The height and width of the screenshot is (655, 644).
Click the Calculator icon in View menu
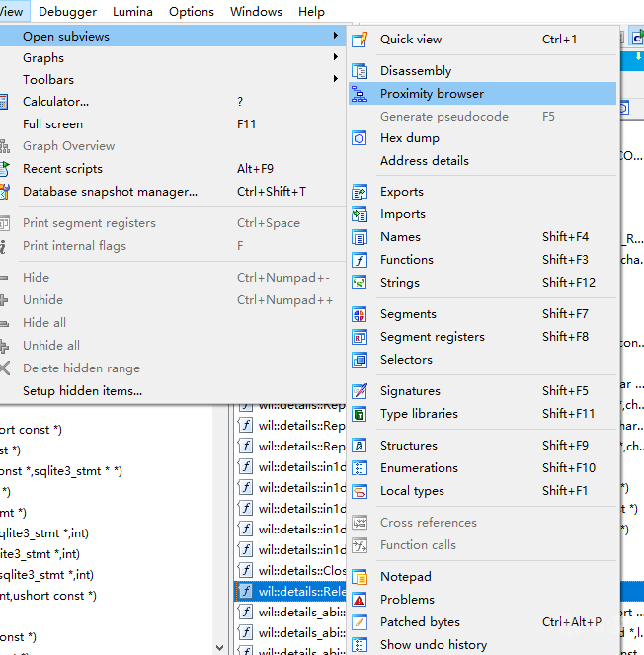point(4,102)
